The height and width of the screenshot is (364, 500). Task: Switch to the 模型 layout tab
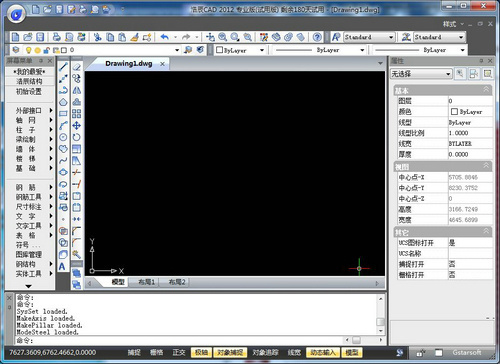tap(118, 282)
